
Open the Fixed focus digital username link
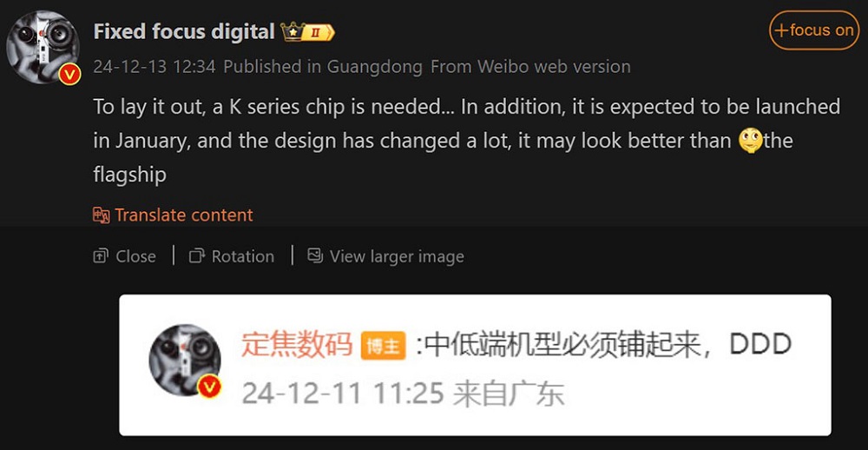click(184, 31)
